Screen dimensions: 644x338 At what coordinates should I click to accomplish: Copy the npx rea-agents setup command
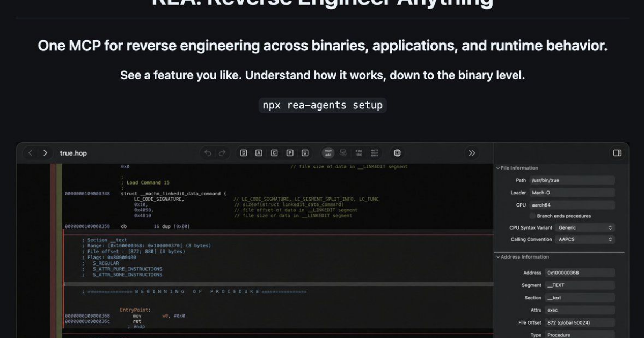click(323, 105)
